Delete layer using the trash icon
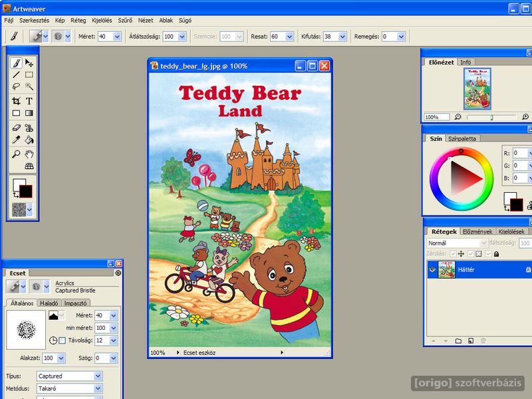The image size is (532, 399). tap(483, 341)
